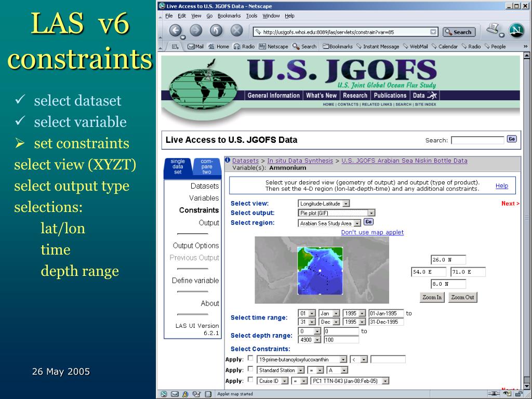Open the end month Dec dropdown

click(x=329, y=322)
